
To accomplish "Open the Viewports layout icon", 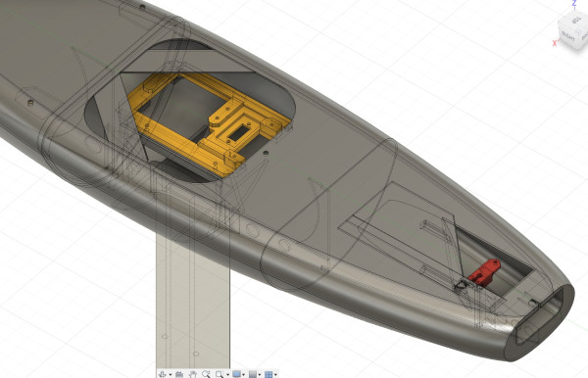I will pyautogui.click(x=269, y=374).
